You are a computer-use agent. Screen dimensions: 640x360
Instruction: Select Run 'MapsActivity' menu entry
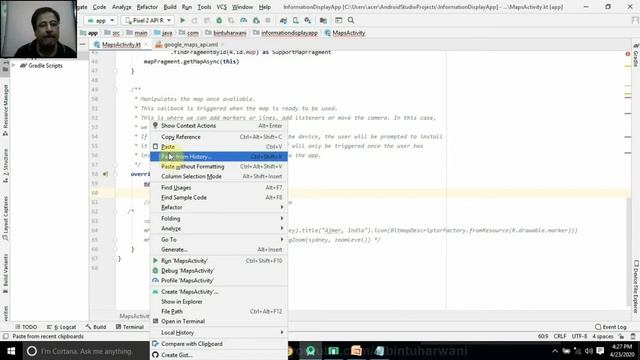point(219,260)
